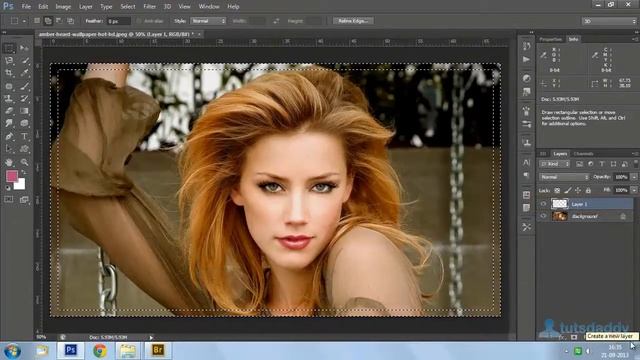Screen dimensions: 640x360
Task: Open the Image menu
Action: [x=63, y=7]
